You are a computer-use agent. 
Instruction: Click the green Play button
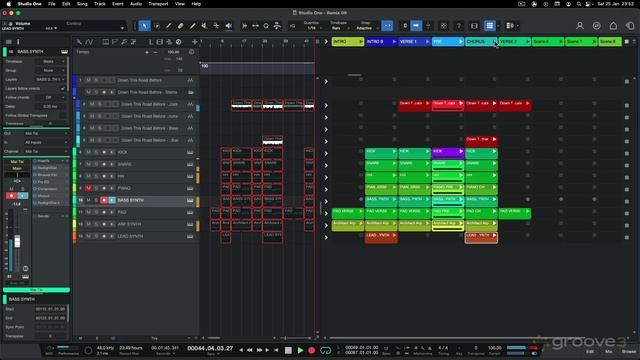tap(300, 350)
